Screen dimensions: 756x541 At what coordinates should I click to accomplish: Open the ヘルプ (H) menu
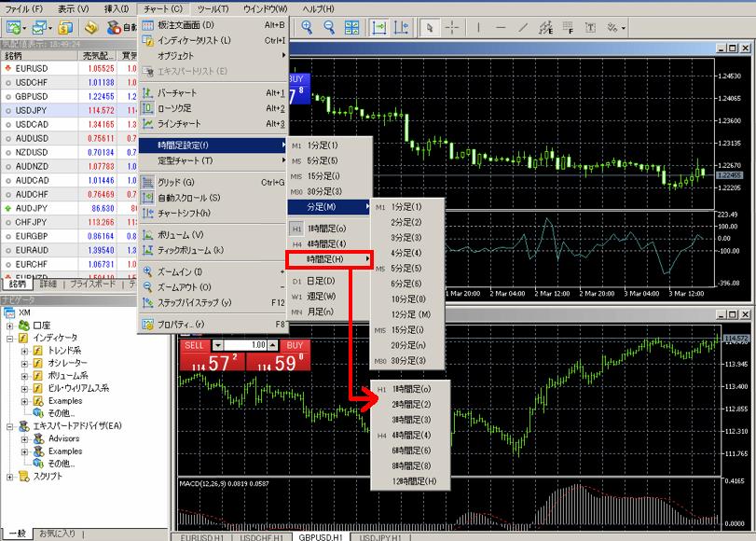pos(318,8)
